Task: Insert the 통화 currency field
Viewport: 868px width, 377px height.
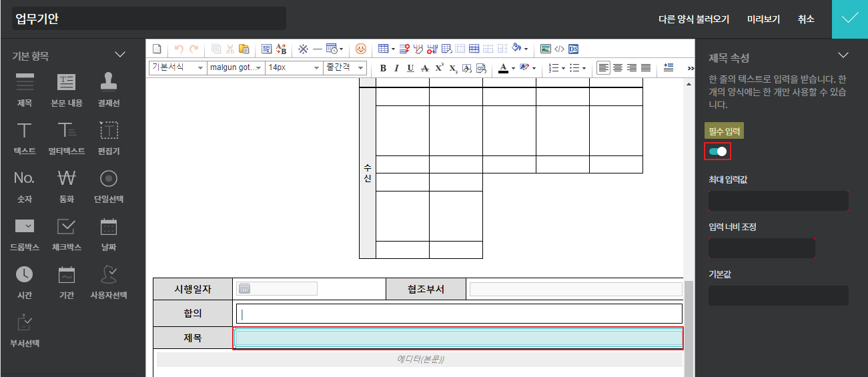Action: pos(67,184)
